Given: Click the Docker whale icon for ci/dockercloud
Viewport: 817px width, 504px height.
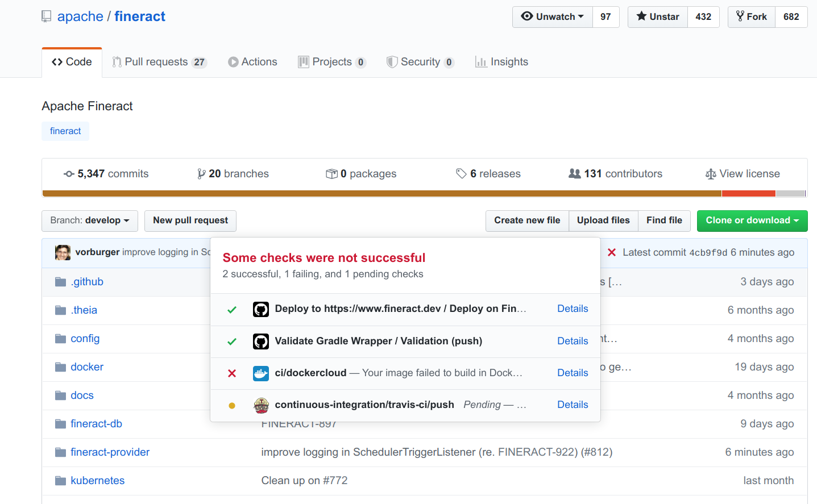Looking at the screenshot, I should pos(261,373).
